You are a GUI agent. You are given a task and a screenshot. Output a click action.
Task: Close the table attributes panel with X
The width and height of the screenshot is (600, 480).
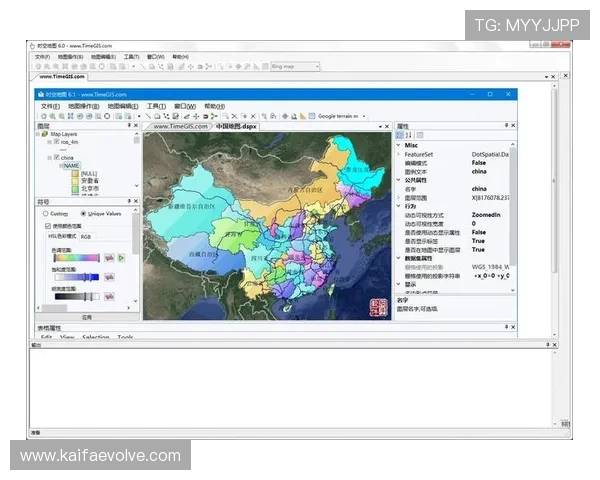513,327
